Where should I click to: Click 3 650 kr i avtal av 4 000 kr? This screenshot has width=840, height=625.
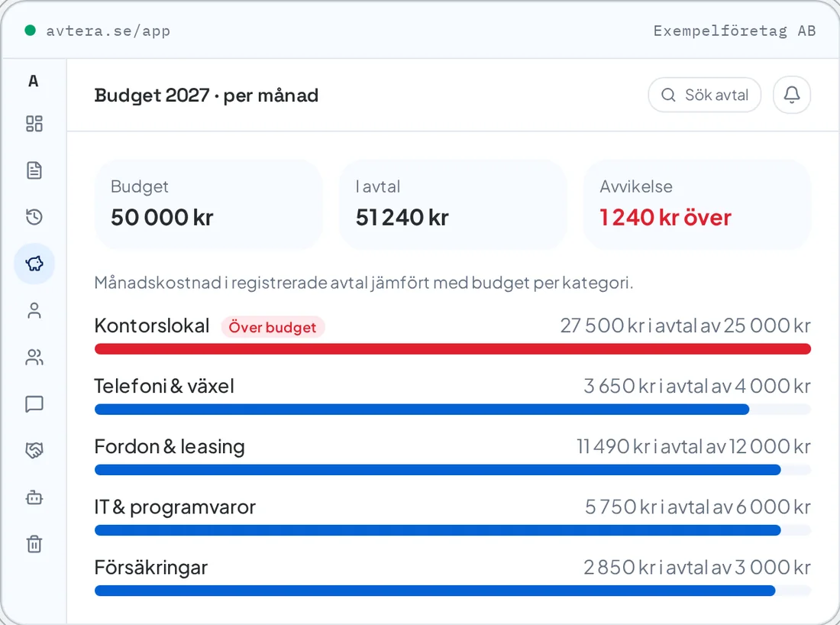(697, 387)
